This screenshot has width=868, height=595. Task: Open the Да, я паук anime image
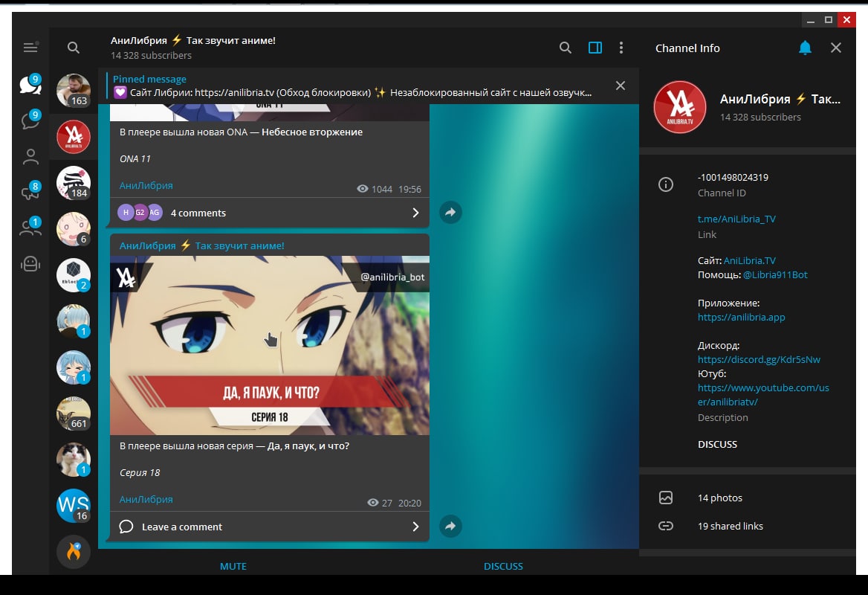tap(270, 345)
